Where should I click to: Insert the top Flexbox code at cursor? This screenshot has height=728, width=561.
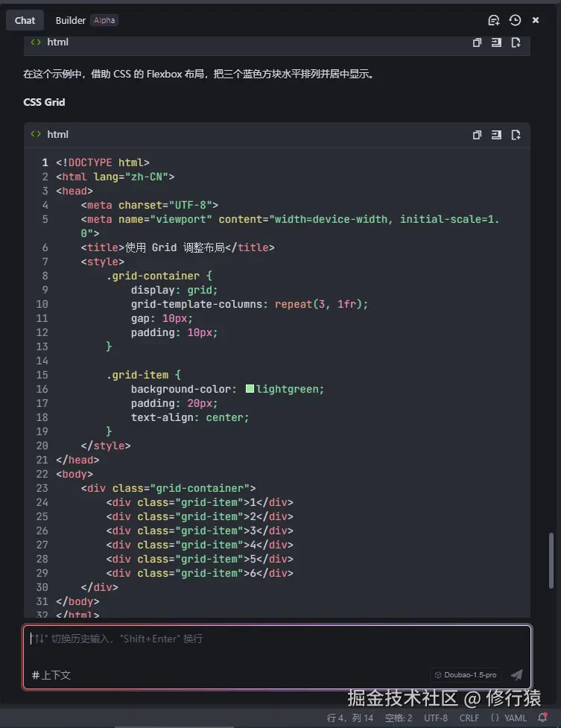point(496,42)
